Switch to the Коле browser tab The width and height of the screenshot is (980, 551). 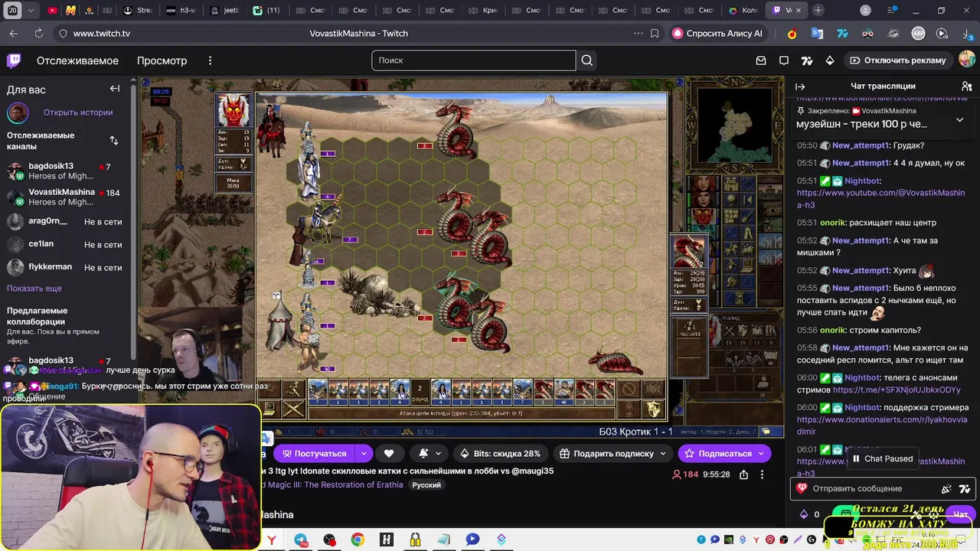(744, 11)
